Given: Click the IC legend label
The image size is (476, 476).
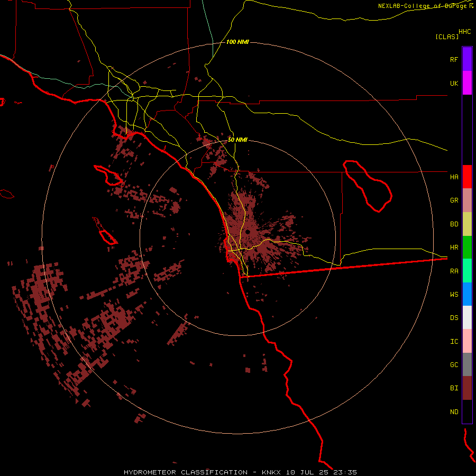Looking at the screenshot, I should point(454,342).
